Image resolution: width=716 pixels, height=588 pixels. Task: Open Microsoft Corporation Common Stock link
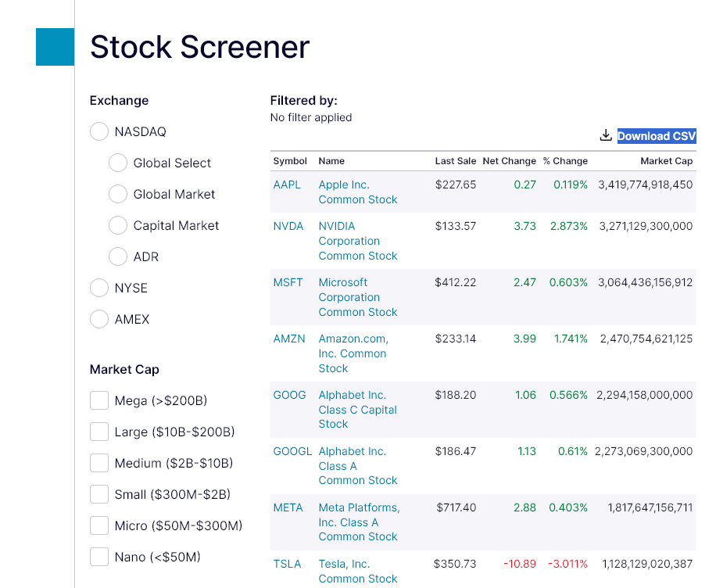point(358,297)
